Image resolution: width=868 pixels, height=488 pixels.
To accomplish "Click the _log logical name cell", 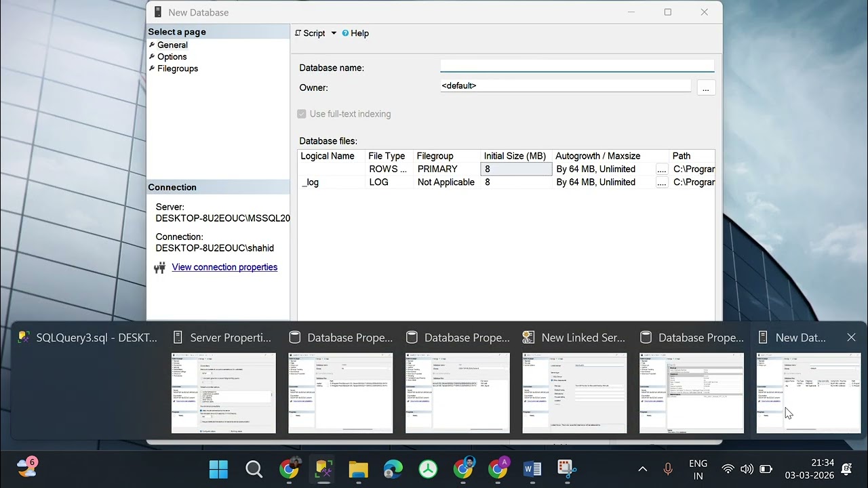I will 332,182.
